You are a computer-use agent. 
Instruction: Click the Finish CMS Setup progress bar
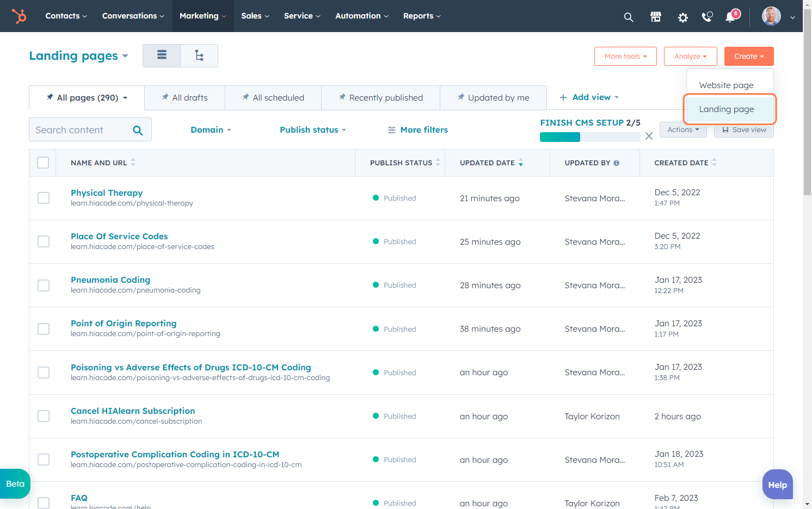pos(590,138)
